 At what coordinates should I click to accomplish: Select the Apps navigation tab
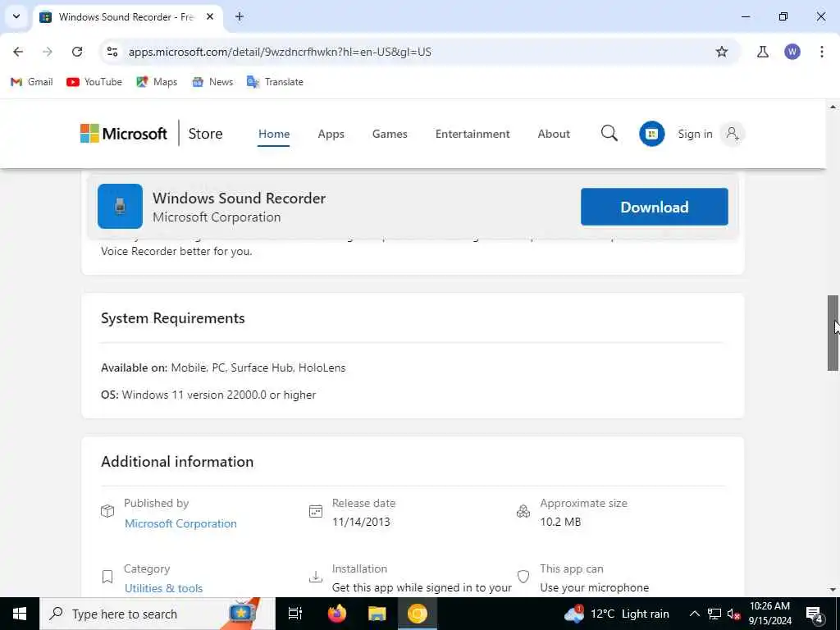point(331,134)
